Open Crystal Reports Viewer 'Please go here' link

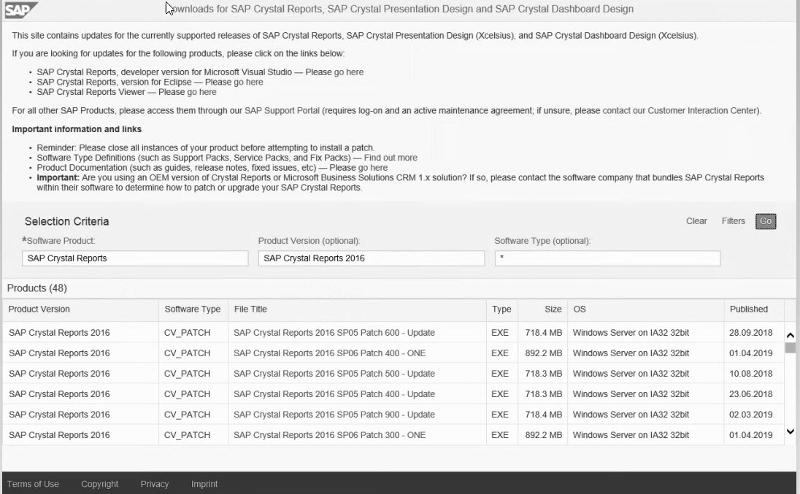(187, 92)
